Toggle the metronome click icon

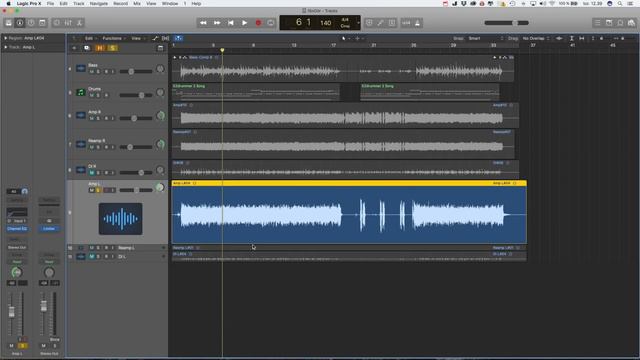pyautogui.click(x=418, y=23)
